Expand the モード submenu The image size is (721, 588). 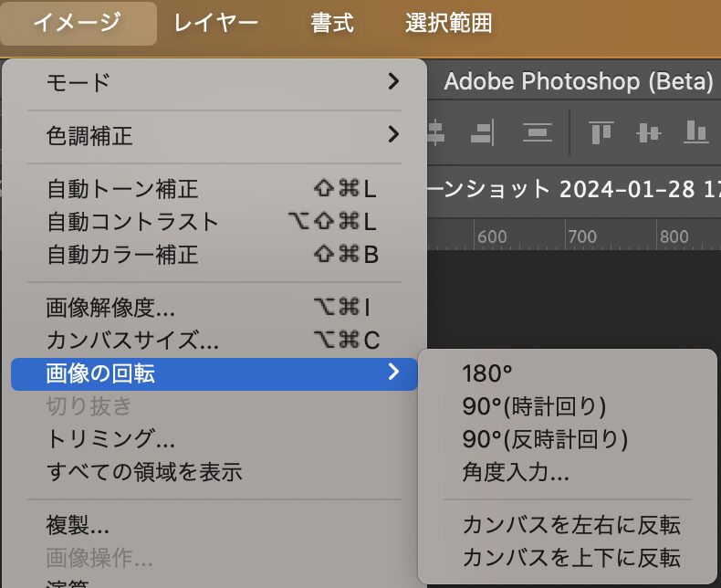pyautogui.click(x=215, y=82)
